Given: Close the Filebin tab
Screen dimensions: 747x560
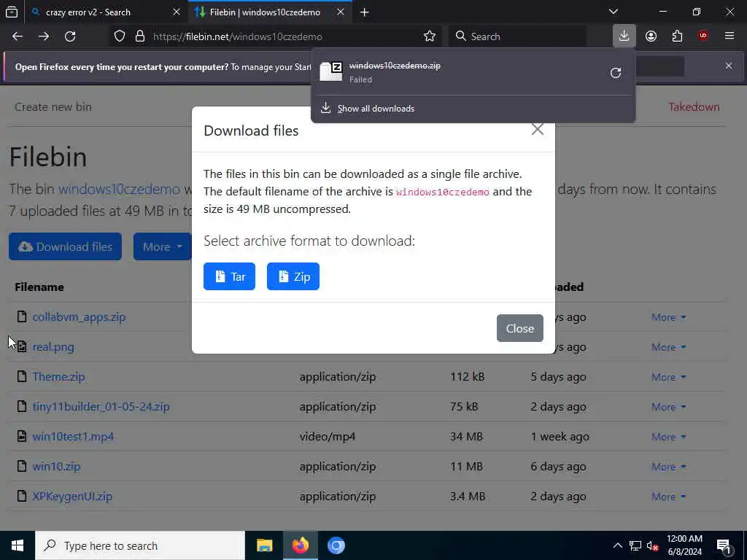Looking at the screenshot, I should tap(340, 12).
